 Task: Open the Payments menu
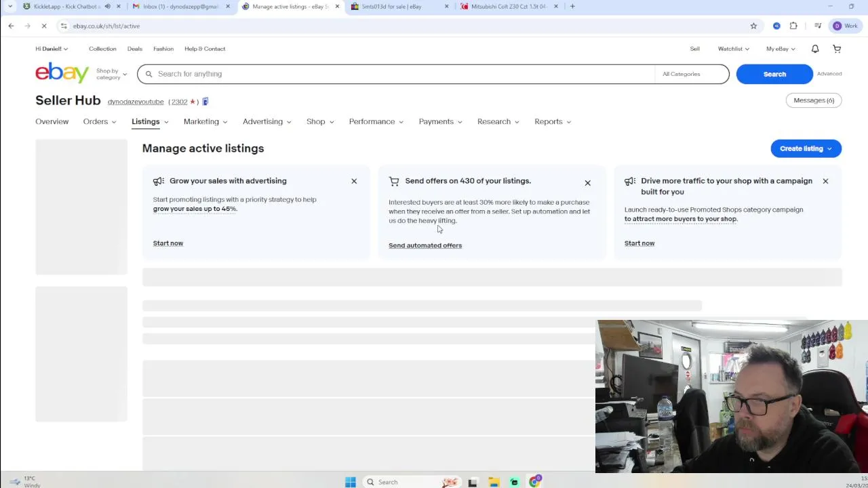click(x=441, y=121)
